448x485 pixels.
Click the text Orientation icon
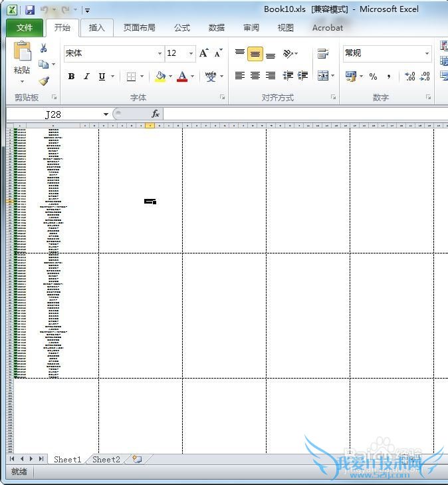(288, 53)
